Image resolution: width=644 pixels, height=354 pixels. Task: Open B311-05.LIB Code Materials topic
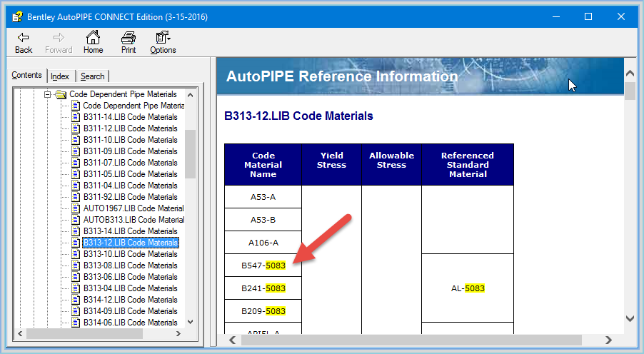point(130,174)
